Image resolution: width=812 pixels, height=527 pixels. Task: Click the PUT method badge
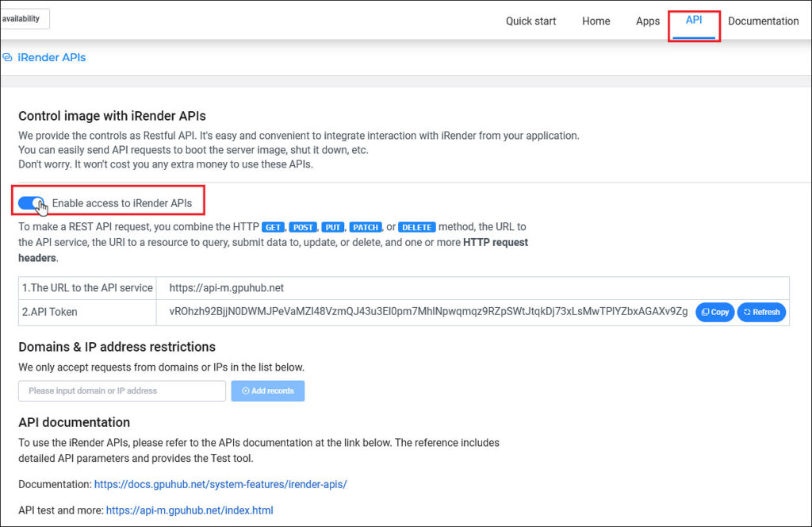pos(332,227)
